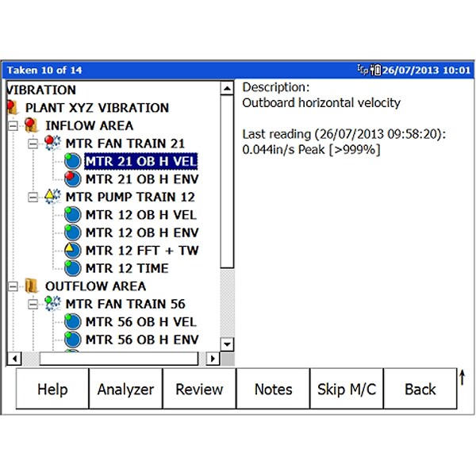Select the MTR 12 OB H ENV row
Viewport: 476px width, 476px height.
[x=142, y=232]
